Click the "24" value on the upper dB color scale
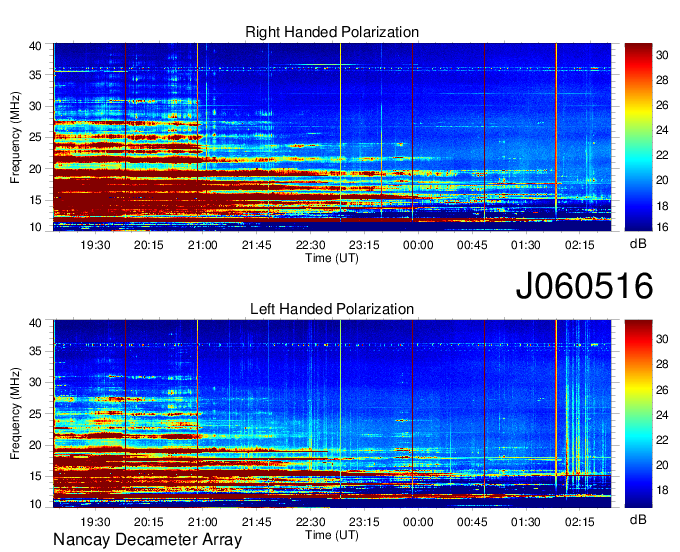This screenshot has height=552, width=680. 662,130
